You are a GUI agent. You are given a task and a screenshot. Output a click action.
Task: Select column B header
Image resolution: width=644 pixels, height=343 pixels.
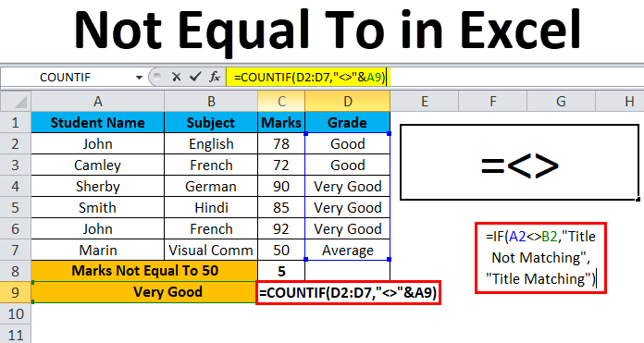click(211, 102)
